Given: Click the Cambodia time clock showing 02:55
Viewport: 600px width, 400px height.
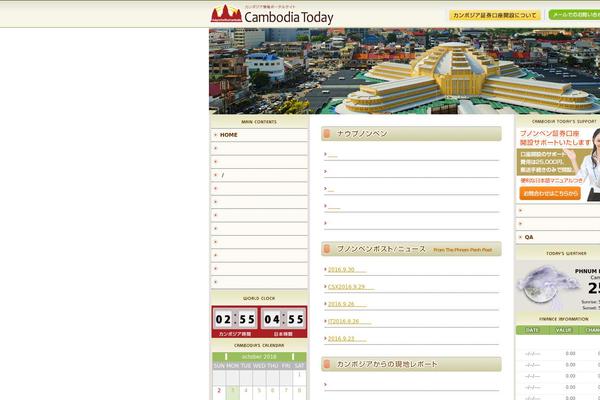Looking at the screenshot, I should (235, 319).
